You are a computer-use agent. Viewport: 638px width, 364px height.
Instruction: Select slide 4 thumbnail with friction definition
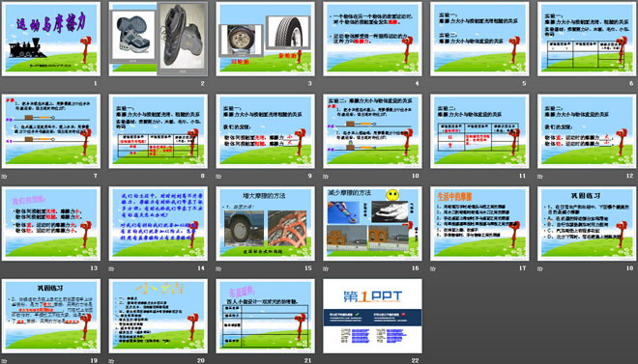(372, 39)
